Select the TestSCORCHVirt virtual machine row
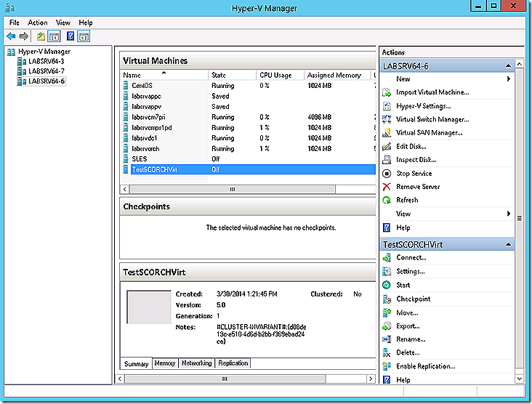This screenshot has width=532, height=404. tap(249, 169)
